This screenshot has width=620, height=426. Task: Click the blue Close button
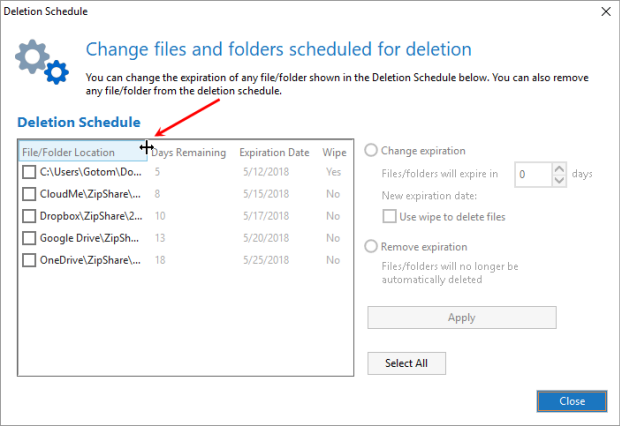[572, 401]
